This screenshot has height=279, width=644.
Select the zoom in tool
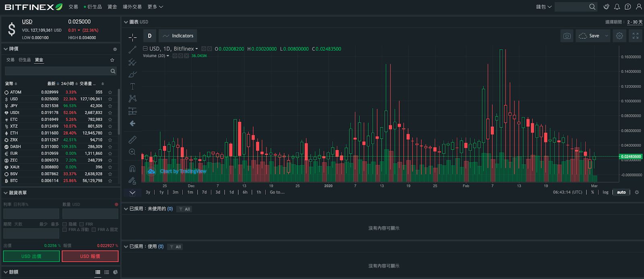tap(132, 152)
